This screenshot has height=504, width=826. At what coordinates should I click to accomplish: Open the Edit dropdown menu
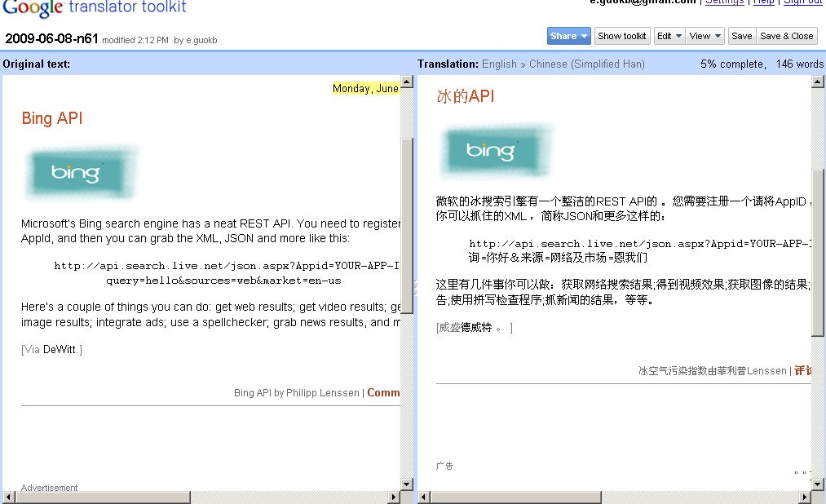[669, 36]
